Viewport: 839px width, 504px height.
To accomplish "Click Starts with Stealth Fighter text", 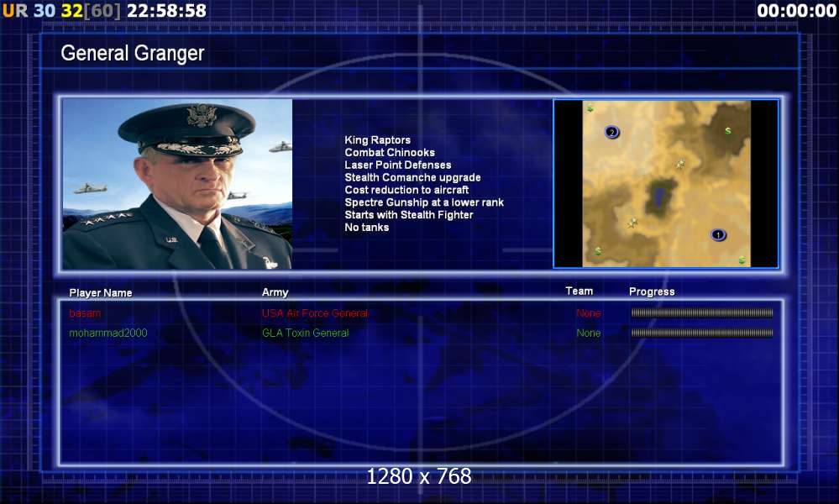I will coord(409,214).
